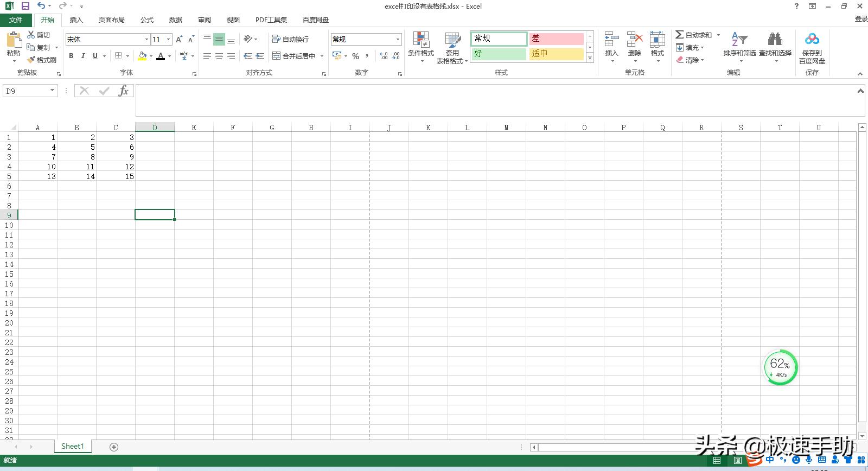The width and height of the screenshot is (868, 471).
Task: Open Conditional Formatting icon menu
Action: tap(421, 40)
